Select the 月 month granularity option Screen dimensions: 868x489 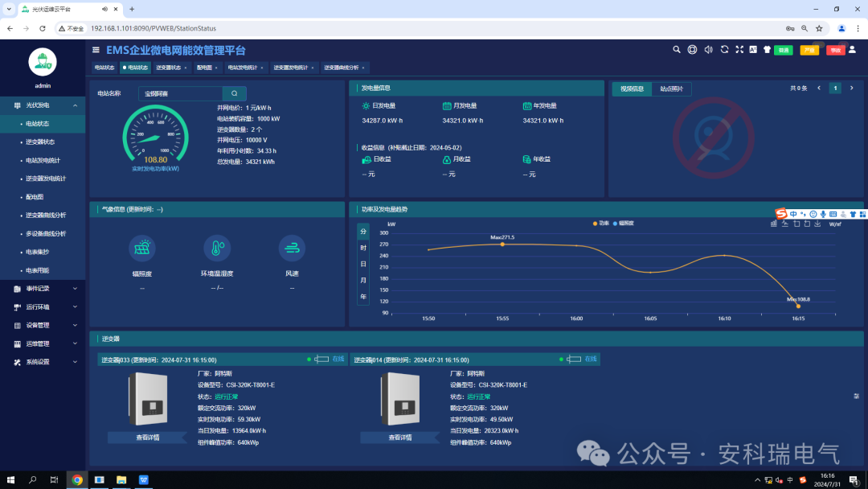tap(363, 280)
